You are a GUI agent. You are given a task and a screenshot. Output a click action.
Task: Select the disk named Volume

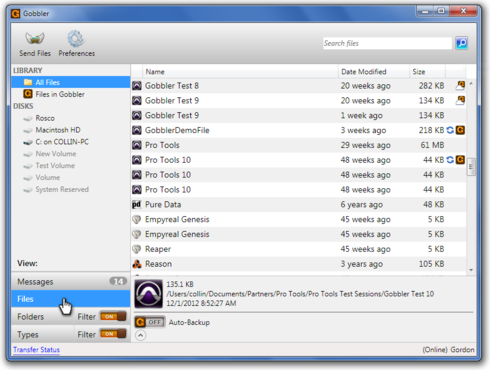tap(48, 178)
